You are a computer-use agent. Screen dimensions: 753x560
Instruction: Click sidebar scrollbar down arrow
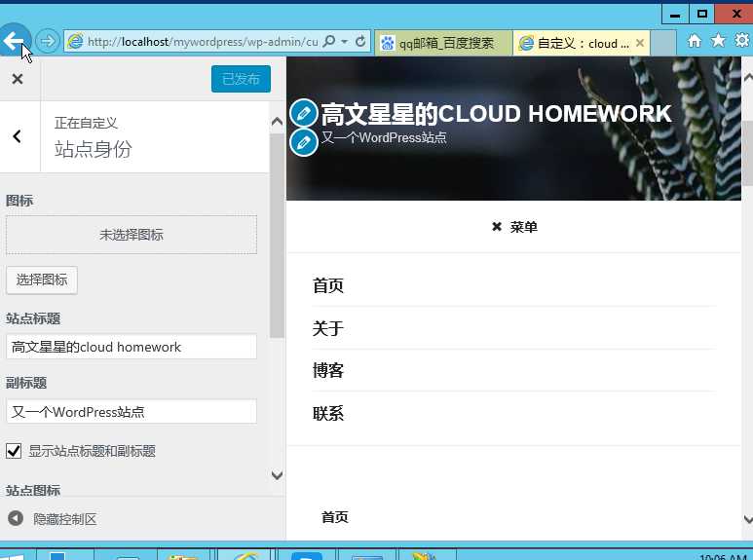coord(277,475)
